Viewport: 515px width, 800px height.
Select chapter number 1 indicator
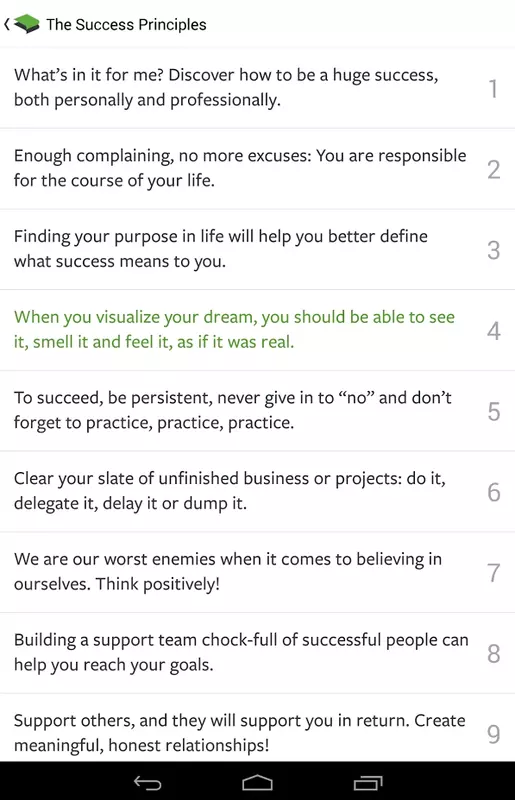(493, 88)
